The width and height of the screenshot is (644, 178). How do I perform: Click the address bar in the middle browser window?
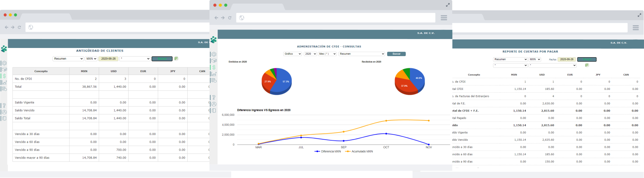335,18
